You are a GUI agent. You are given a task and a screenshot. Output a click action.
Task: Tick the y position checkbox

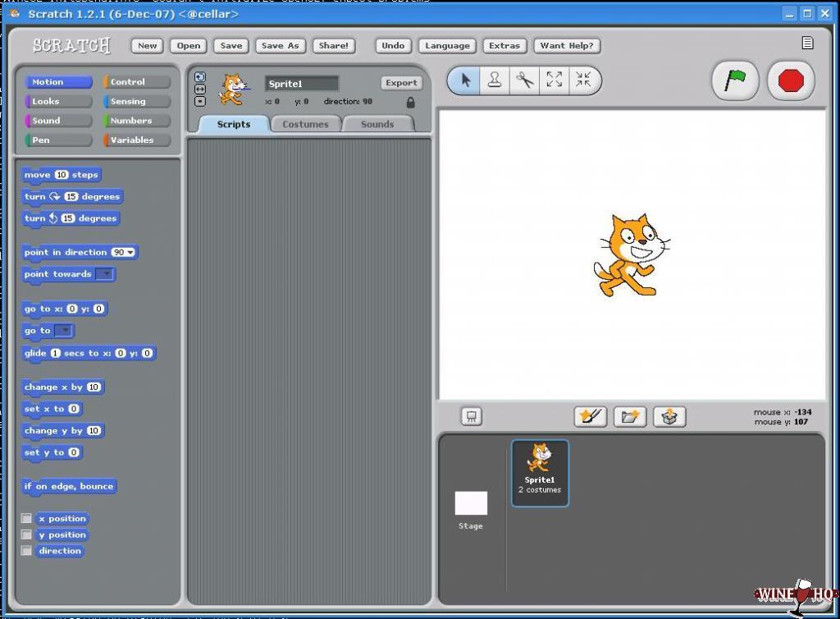pyautogui.click(x=27, y=534)
